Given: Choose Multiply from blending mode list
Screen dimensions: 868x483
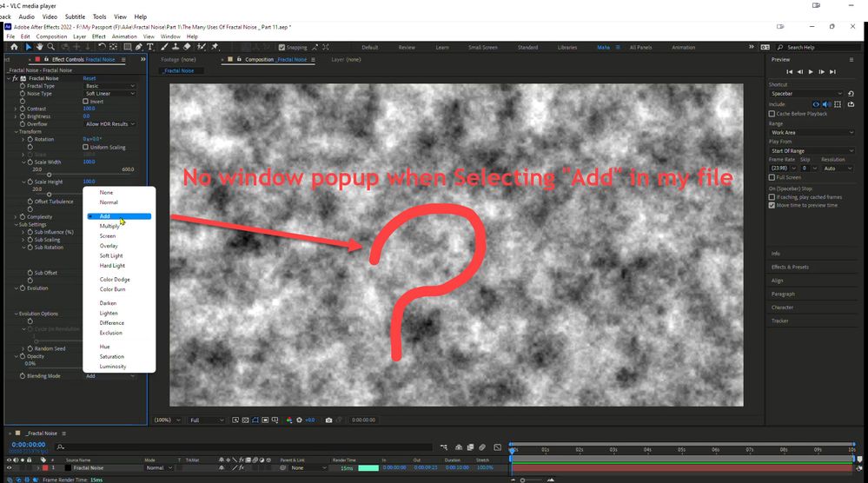Looking at the screenshot, I should click(109, 226).
